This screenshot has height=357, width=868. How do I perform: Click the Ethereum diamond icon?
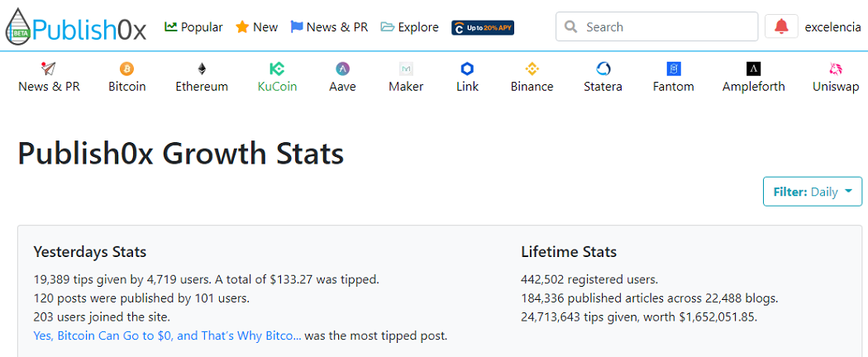[202, 69]
